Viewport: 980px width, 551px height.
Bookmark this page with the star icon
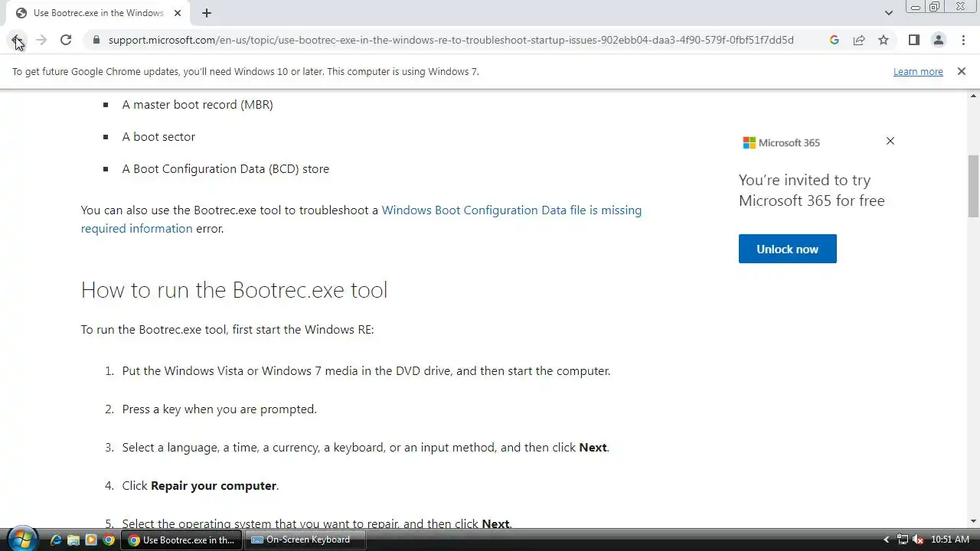point(884,40)
